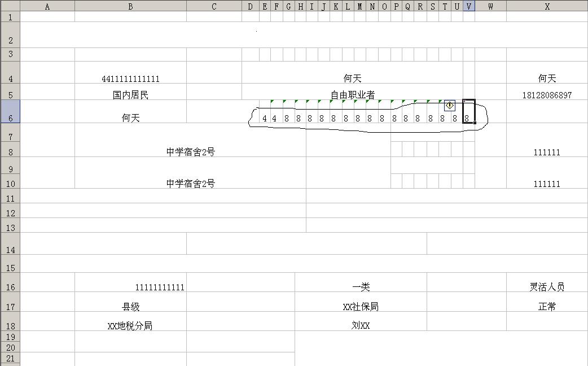The width and height of the screenshot is (588, 366).
Task: Select the cell reading 自由职业者
Action: click(x=352, y=95)
